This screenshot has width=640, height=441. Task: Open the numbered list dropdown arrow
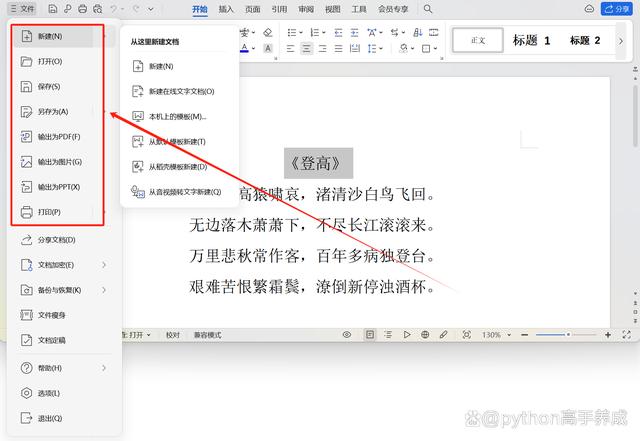tap(324, 33)
